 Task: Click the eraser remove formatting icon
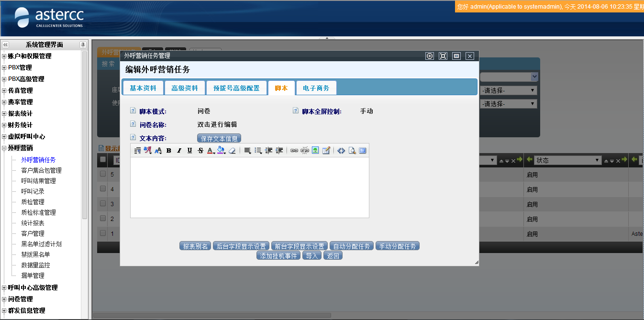point(233,151)
